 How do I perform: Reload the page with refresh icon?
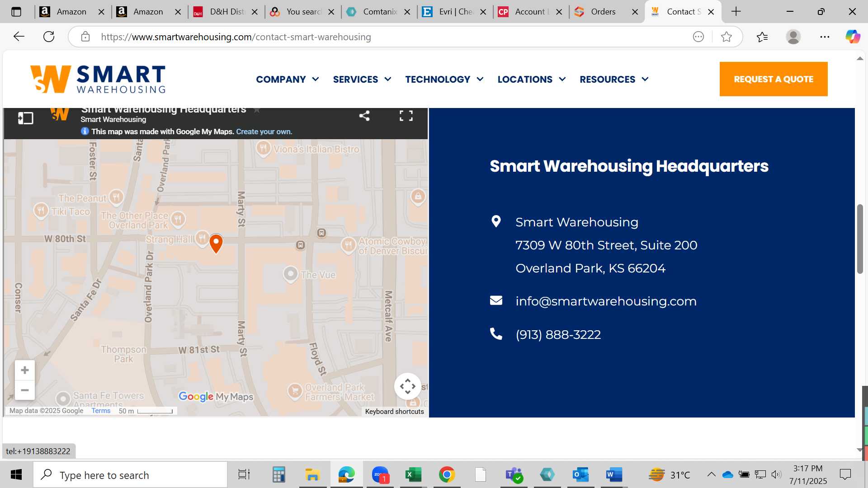[x=49, y=37]
